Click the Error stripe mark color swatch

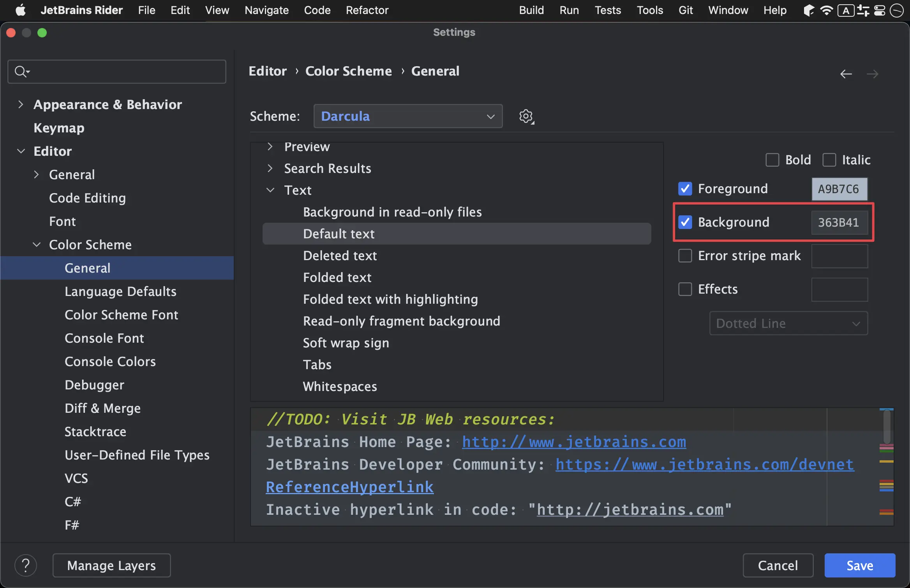click(x=839, y=256)
